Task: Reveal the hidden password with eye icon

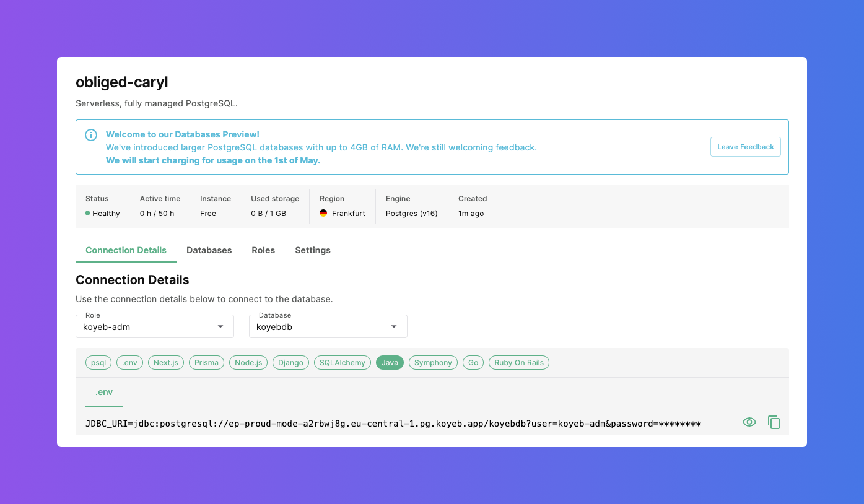Action: (749, 422)
